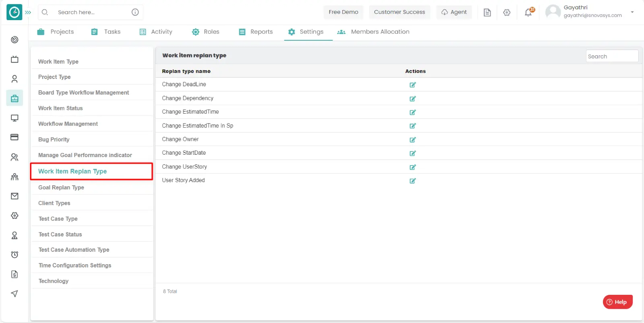The width and height of the screenshot is (644, 323).
Task: Open the notifications bell
Action: 528,12
